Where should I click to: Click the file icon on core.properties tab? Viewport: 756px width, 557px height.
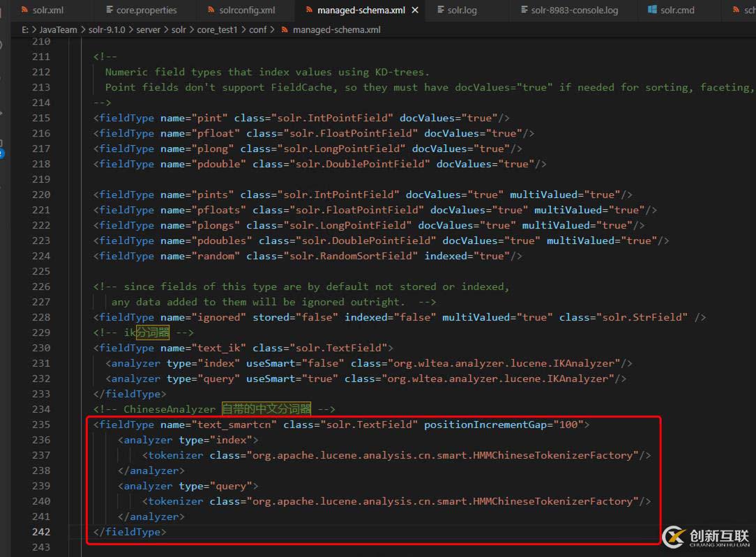pyautogui.click(x=109, y=10)
